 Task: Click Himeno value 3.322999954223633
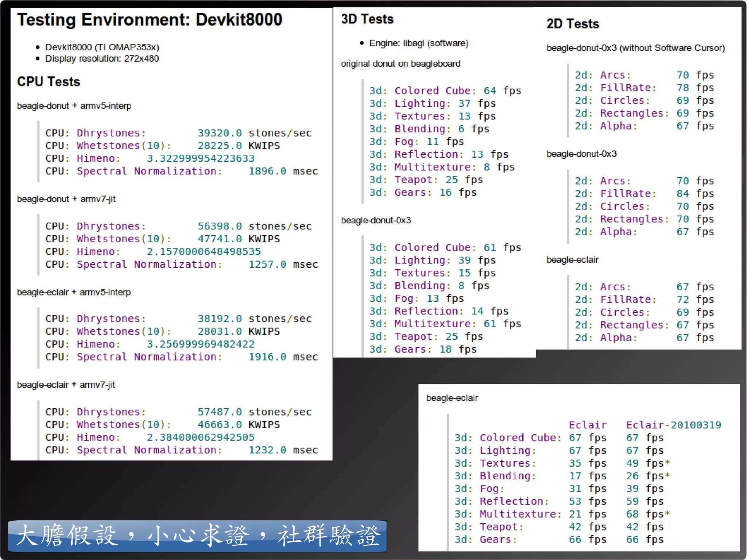(200, 158)
